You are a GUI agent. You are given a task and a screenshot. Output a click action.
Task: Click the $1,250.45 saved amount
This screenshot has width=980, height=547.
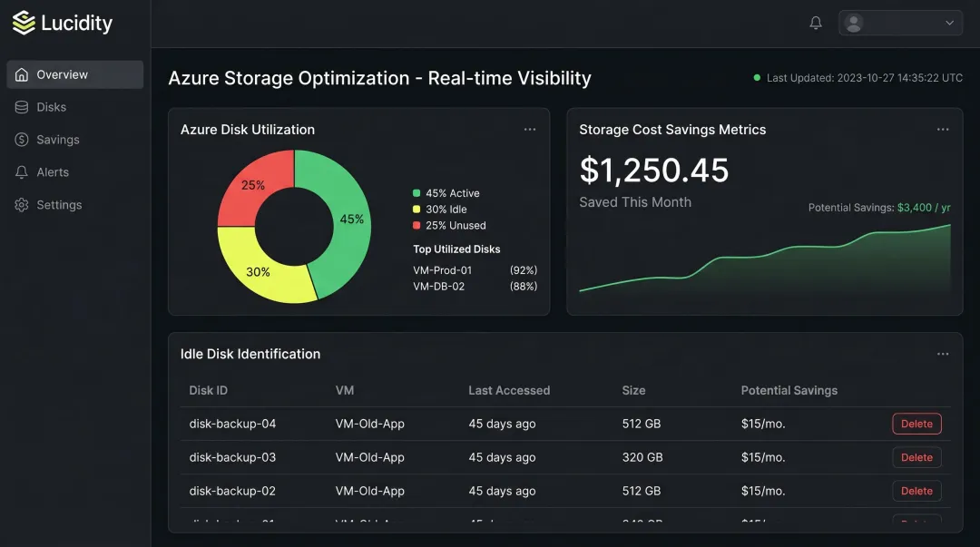point(653,170)
